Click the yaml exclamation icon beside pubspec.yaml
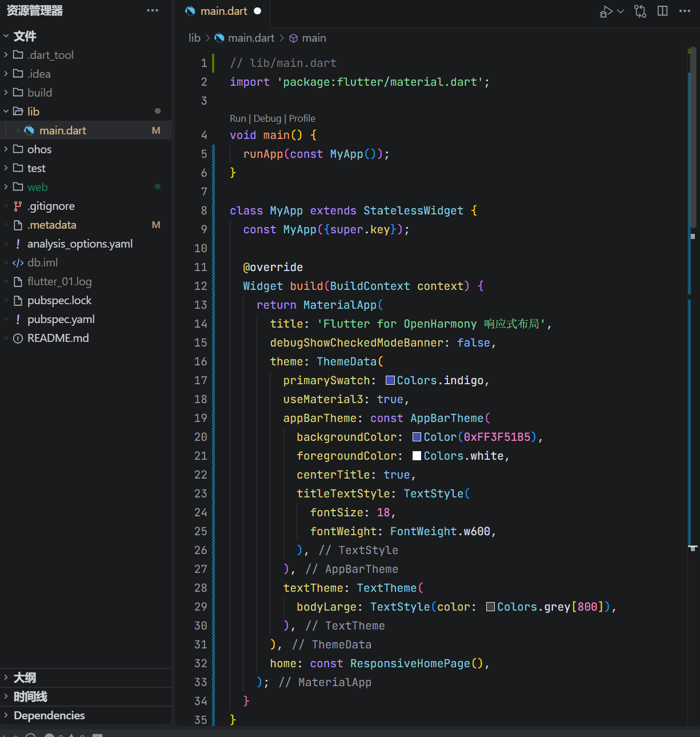The width and height of the screenshot is (700, 737). pos(18,319)
